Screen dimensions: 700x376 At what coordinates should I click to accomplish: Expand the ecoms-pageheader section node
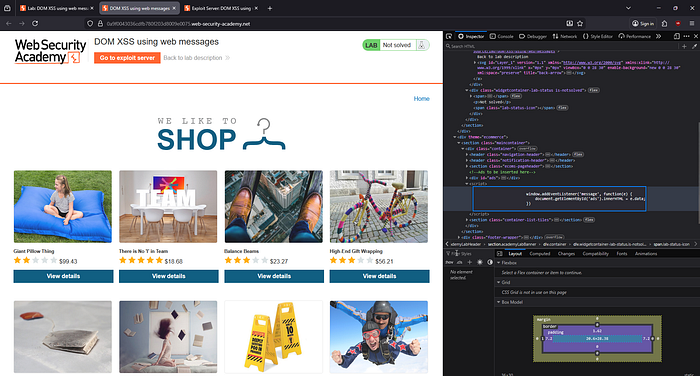[467, 166]
